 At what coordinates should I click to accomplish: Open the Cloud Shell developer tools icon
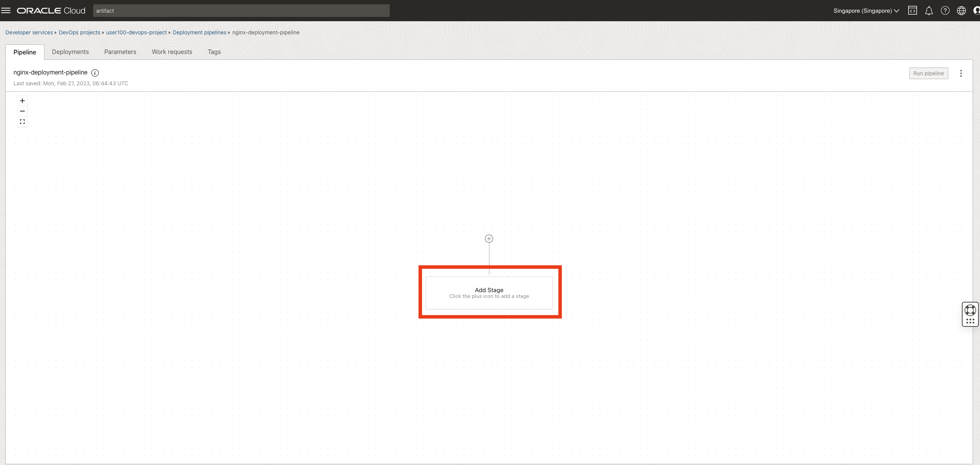click(x=912, y=10)
